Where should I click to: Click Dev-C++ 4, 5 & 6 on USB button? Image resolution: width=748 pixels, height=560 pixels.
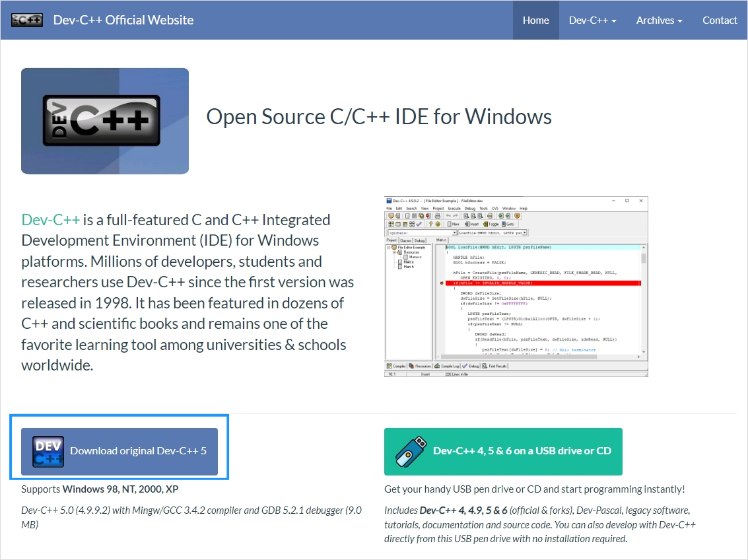click(x=503, y=451)
